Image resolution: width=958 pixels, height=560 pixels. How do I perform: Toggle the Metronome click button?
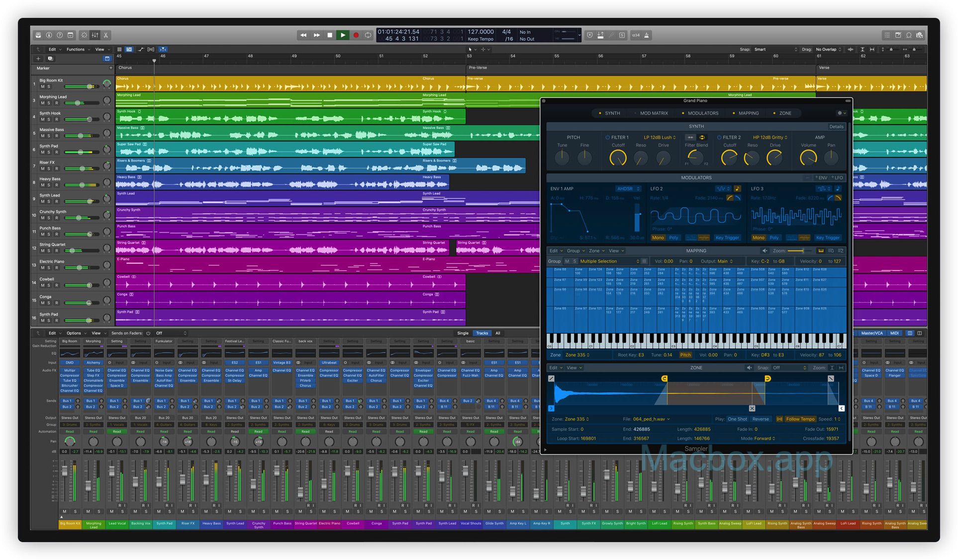[x=646, y=35]
